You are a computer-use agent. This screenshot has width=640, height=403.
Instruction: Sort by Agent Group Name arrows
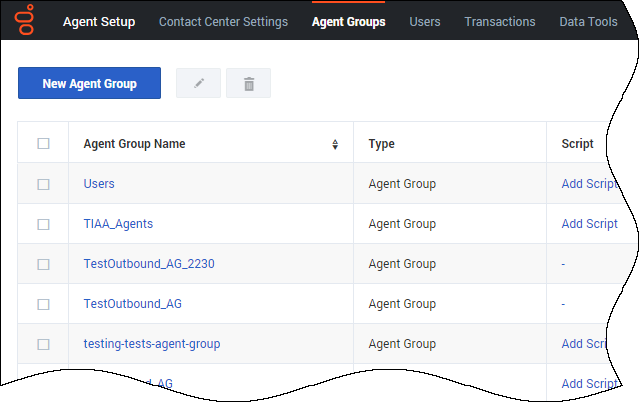click(335, 144)
